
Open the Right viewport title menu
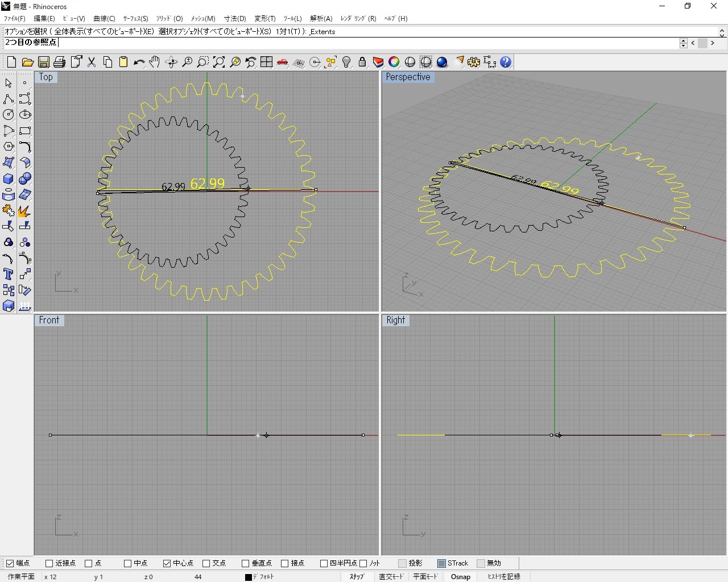coord(396,321)
